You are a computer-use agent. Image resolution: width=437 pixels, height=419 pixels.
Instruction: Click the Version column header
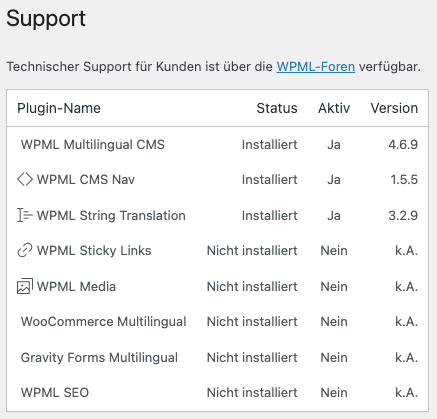coord(394,108)
